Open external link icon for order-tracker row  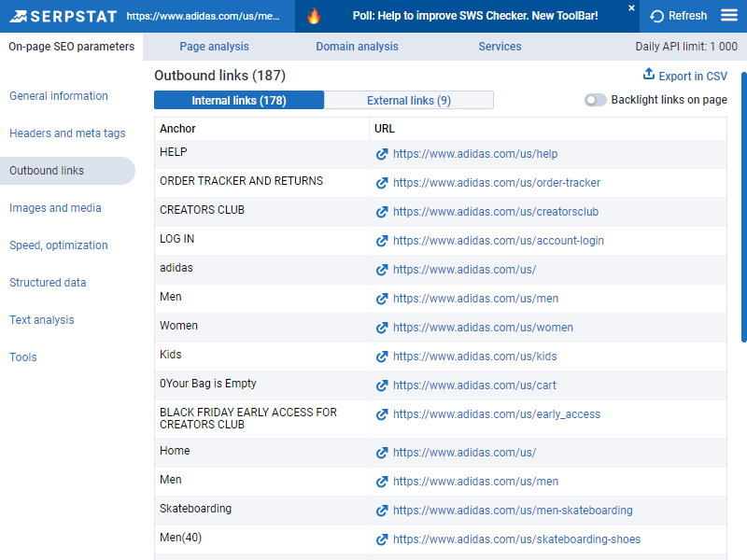click(382, 183)
